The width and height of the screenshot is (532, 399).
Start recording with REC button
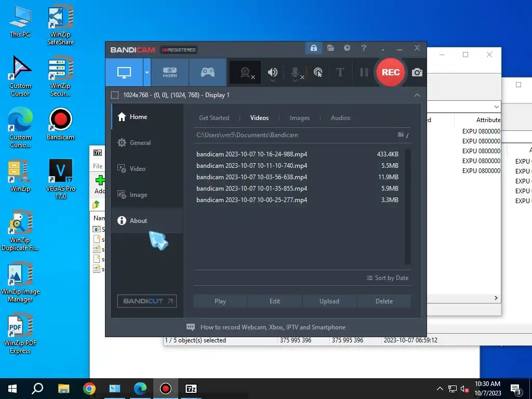[391, 72]
